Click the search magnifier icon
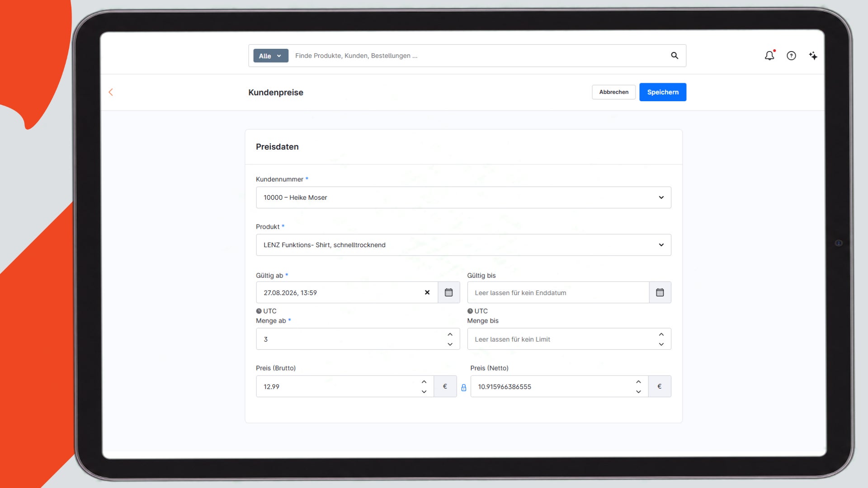This screenshot has height=488, width=868. [675, 56]
